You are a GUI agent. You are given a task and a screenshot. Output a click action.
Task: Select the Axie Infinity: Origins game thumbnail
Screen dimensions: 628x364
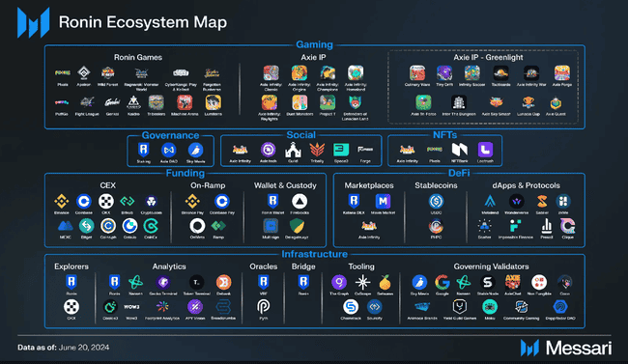point(300,72)
